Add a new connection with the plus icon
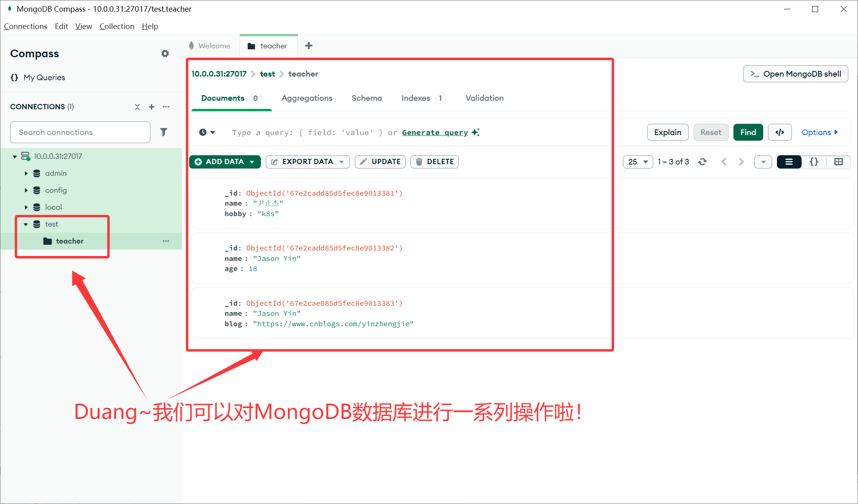 point(151,106)
